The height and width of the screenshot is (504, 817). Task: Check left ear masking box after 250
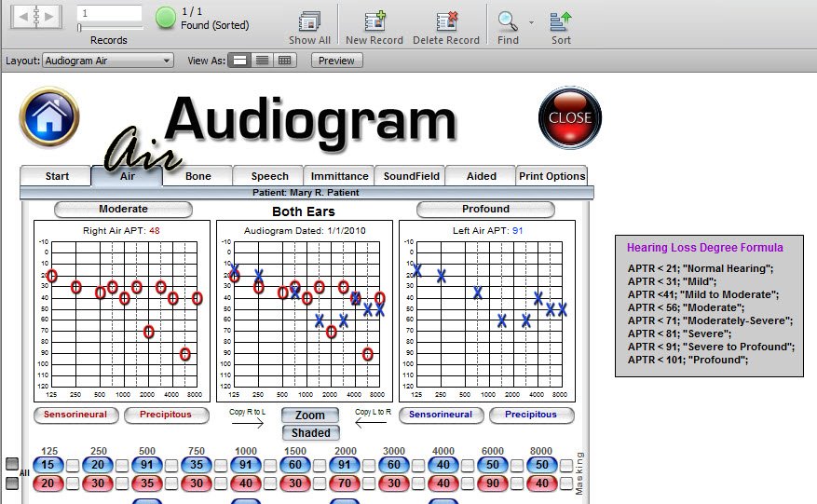(x=122, y=465)
